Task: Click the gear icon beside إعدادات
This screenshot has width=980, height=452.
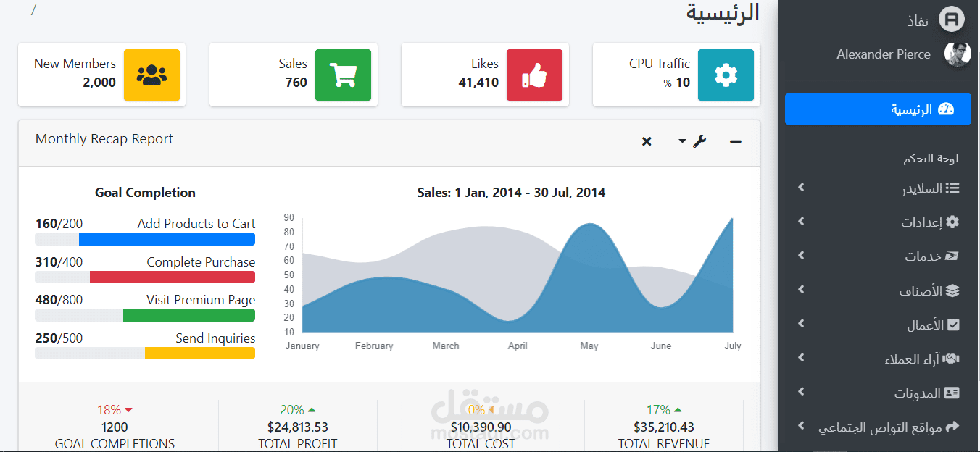Action: [952, 222]
